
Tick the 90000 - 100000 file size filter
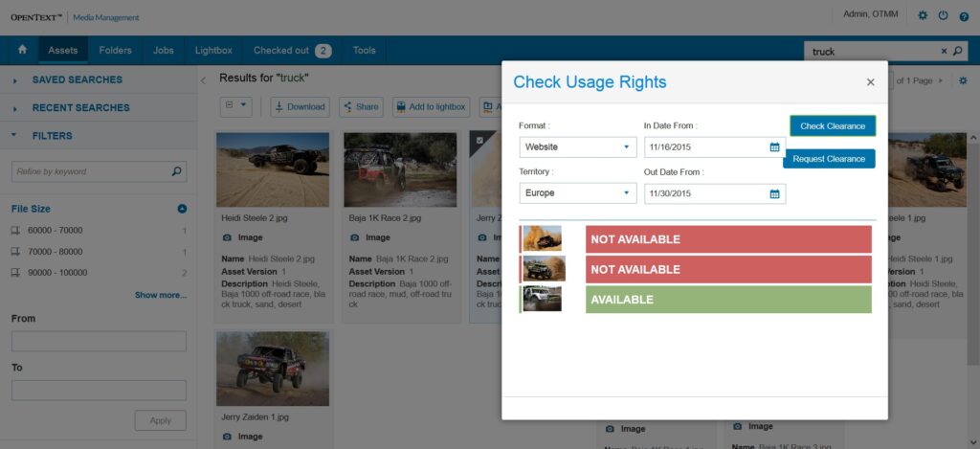pos(15,273)
